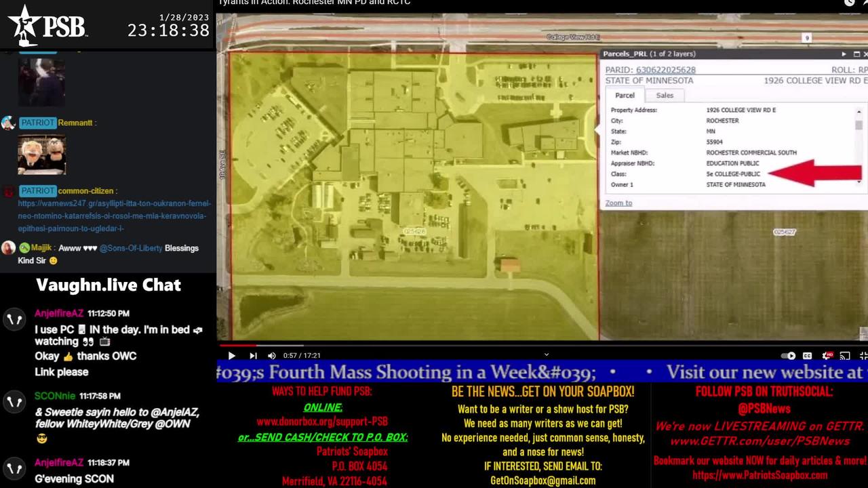Click the 1926 COLLEGE VIEW RD E address value
The height and width of the screenshot is (488, 868).
click(x=741, y=110)
